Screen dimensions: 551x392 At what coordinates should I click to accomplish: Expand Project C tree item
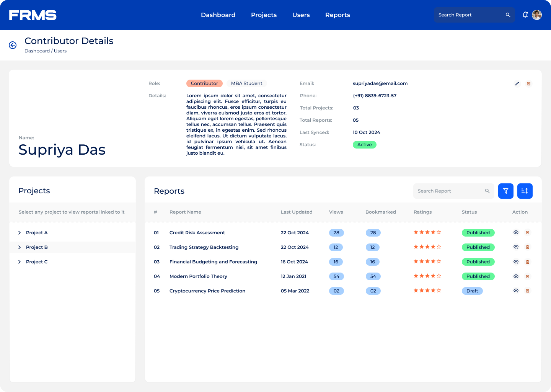click(x=20, y=262)
